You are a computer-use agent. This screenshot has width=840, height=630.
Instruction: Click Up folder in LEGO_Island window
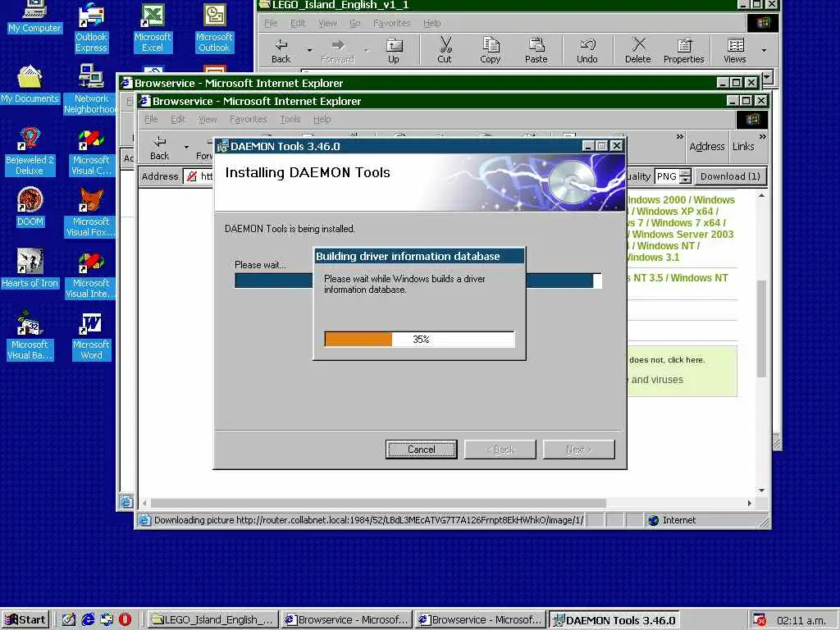(x=394, y=51)
